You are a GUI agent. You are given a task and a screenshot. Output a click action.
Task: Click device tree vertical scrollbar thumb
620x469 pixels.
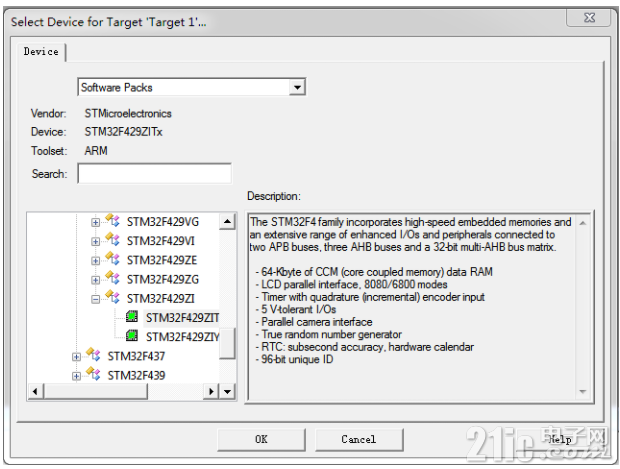(x=227, y=343)
